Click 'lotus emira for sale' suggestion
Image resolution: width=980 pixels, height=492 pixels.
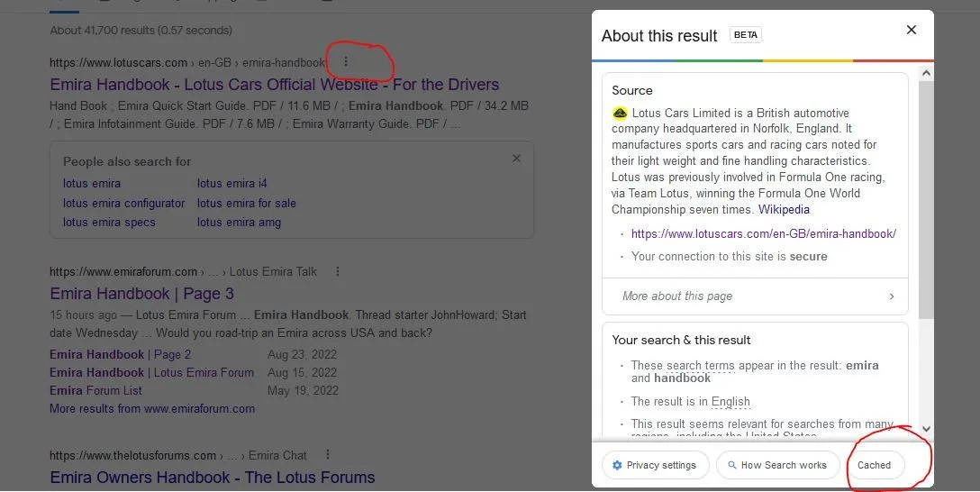coord(246,203)
